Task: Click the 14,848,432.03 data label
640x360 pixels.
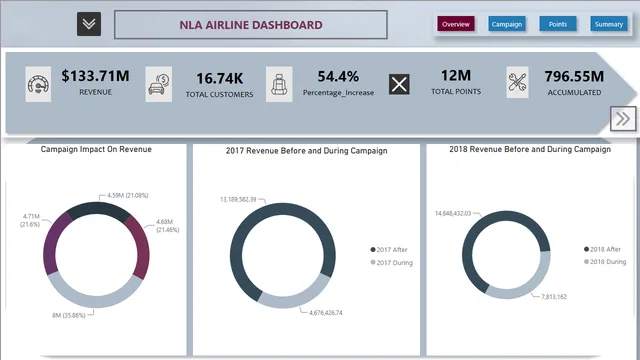Action: coord(453,213)
